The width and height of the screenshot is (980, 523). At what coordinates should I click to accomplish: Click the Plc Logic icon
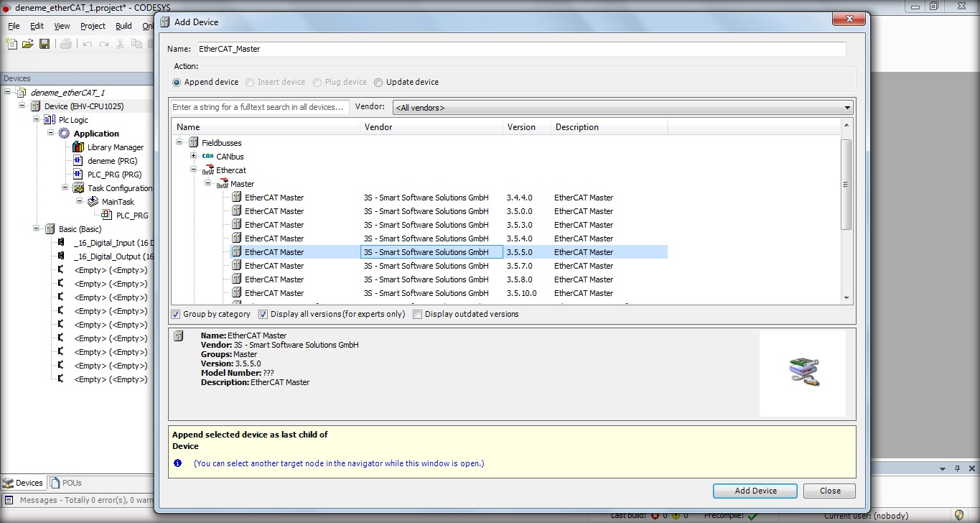pyautogui.click(x=50, y=120)
